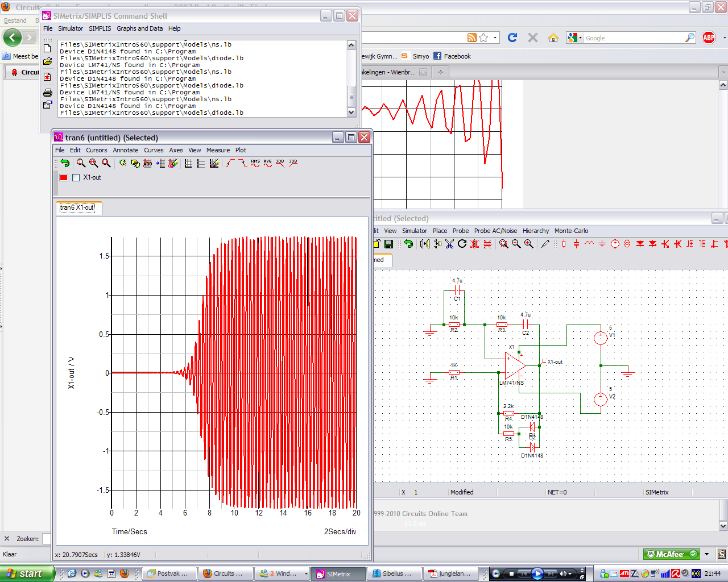Viewport: 728px width, 582px height.
Task: Click the RMS measurement icon in graph toolbar
Action: (255, 163)
